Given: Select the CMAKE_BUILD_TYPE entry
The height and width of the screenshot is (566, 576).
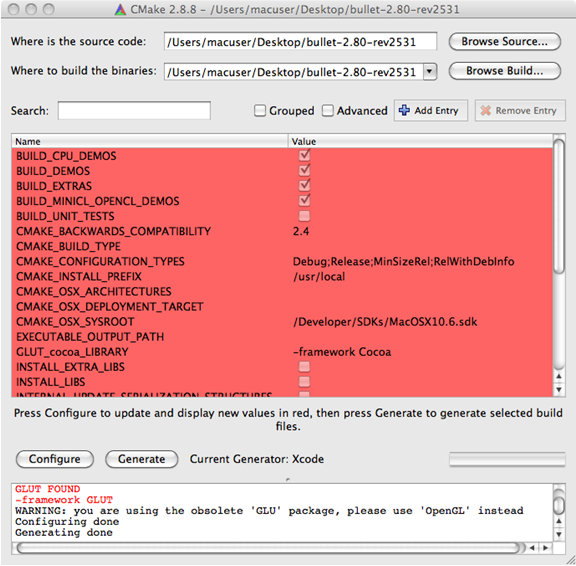Looking at the screenshot, I should 68,246.
